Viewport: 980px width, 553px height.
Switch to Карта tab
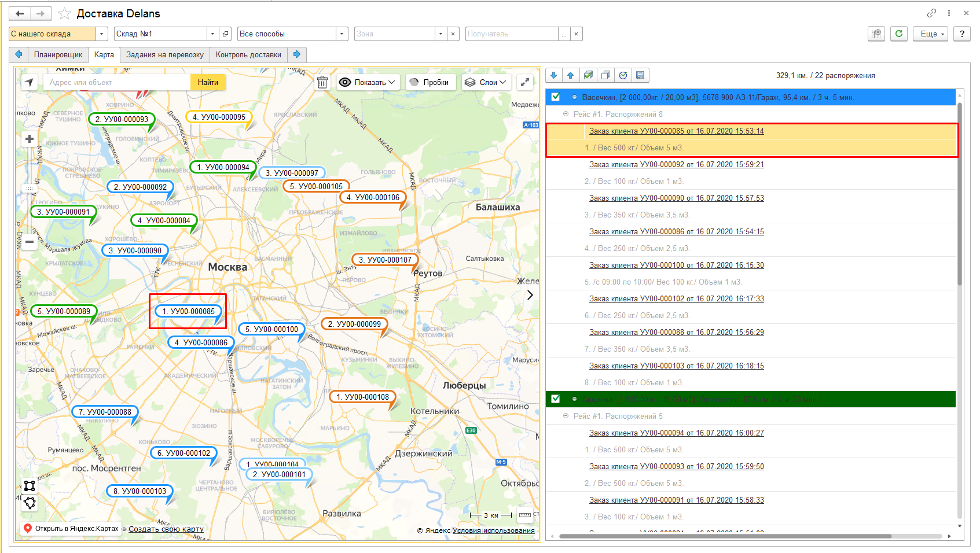[104, 54]
